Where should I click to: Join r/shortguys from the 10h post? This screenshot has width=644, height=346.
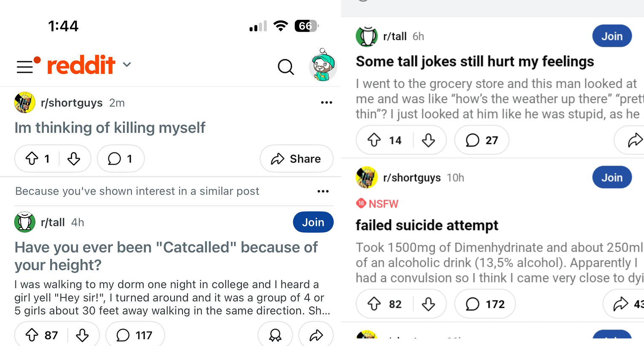click(x=612, y=177)
